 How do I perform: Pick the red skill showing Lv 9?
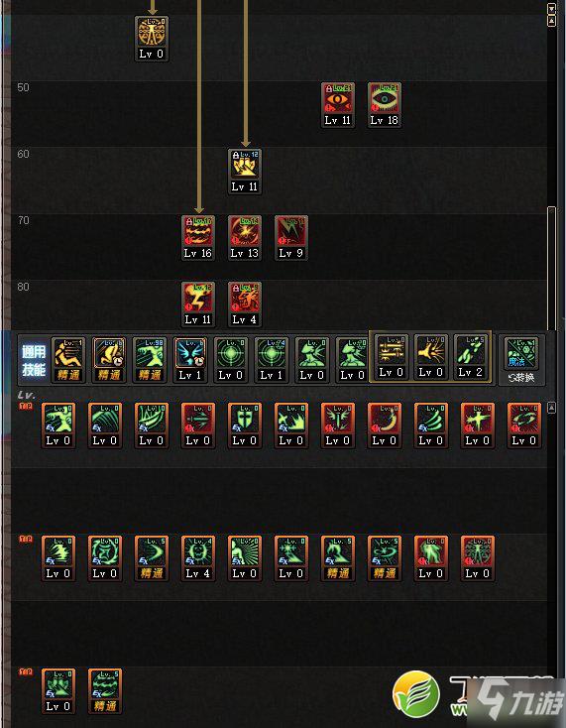[290, 238]
